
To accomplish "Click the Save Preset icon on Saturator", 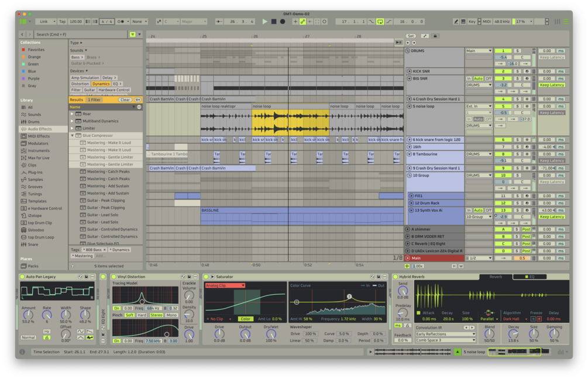I will (379, 277).
